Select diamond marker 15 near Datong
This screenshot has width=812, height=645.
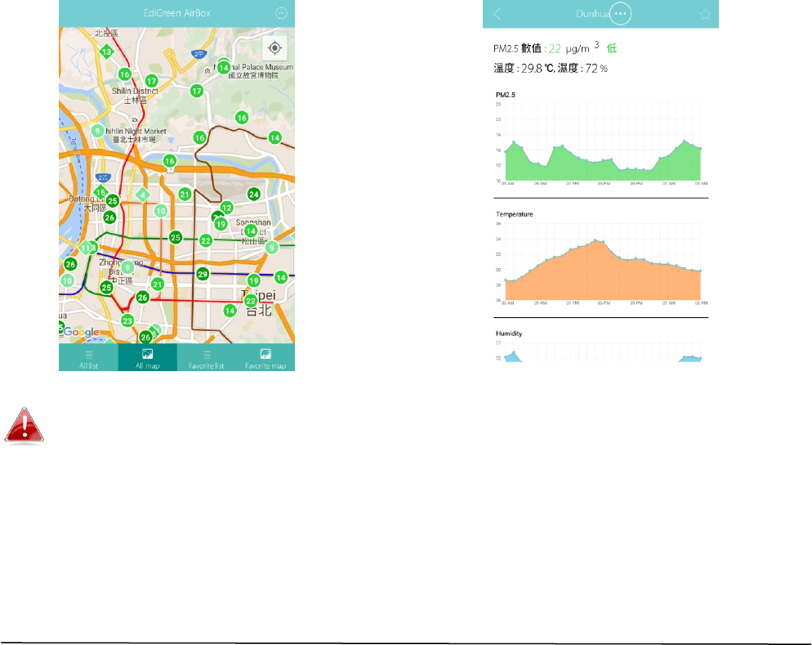point(101,192)
